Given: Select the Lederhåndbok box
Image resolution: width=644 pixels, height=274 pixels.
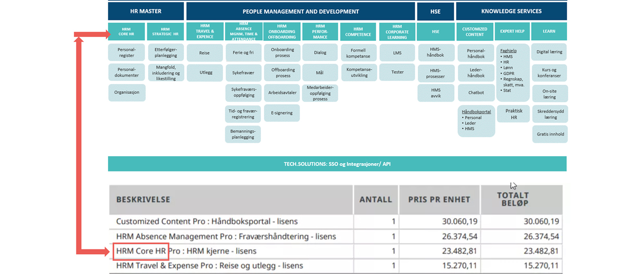Looking at the screenshot, I should 476,72.
